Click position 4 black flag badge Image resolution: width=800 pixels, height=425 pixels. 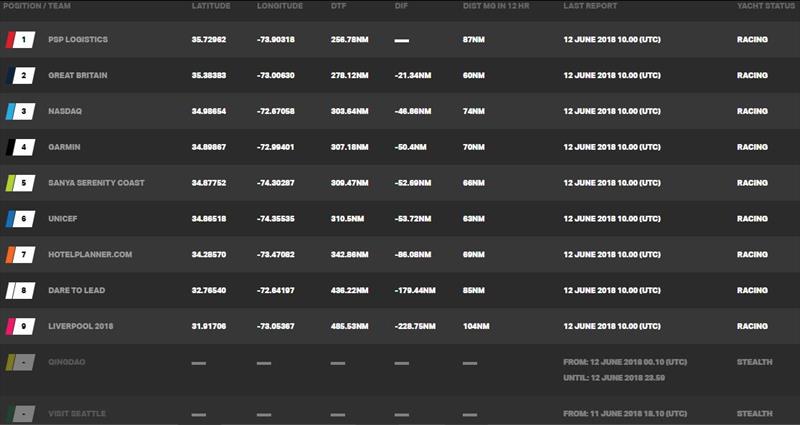[x=20, y=147]
